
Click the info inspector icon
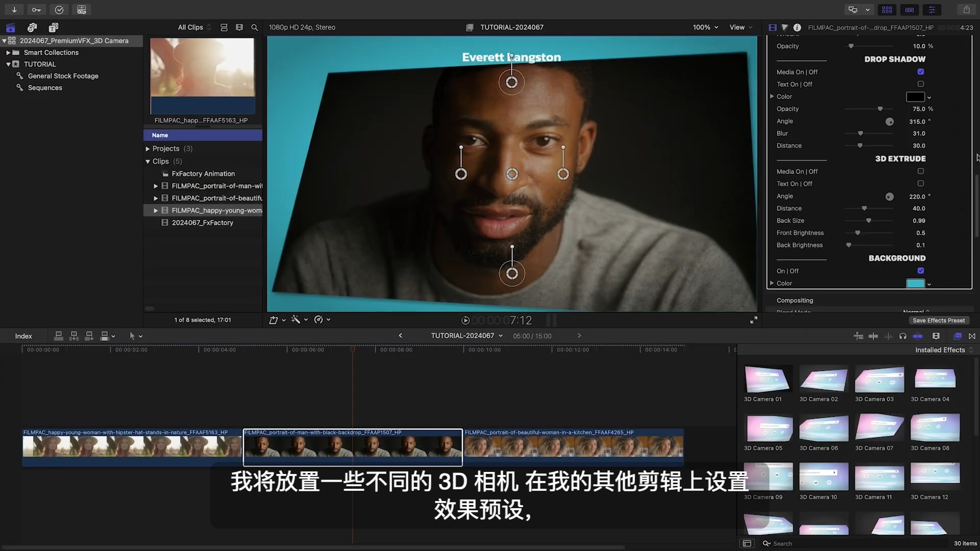point(797,28)
